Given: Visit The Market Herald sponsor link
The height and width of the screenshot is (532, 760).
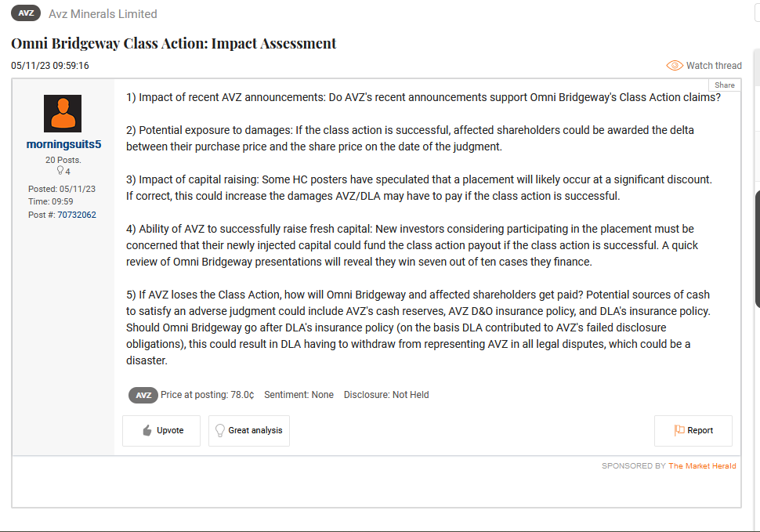Looking at the screenshot, I should point(702,465).
